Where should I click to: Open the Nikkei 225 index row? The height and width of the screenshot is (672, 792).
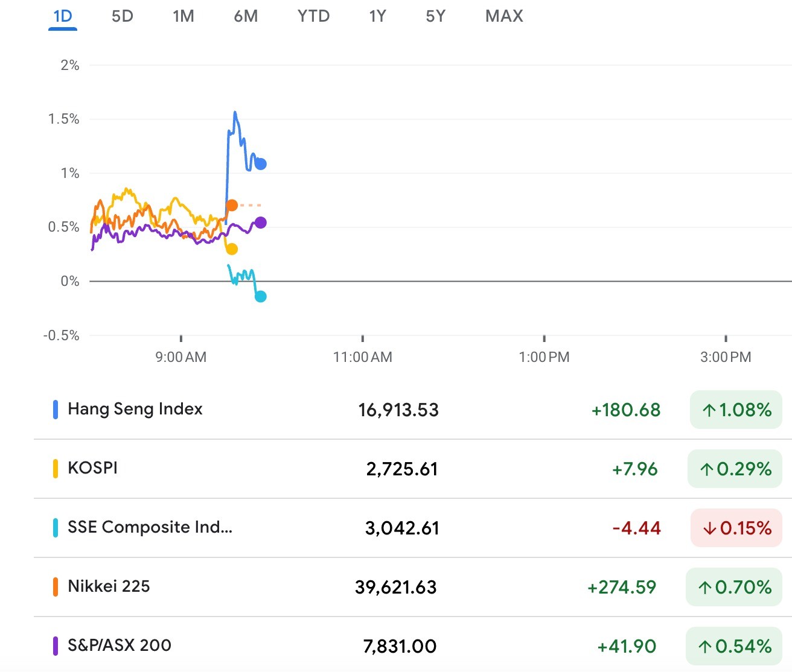pos(413,587)
